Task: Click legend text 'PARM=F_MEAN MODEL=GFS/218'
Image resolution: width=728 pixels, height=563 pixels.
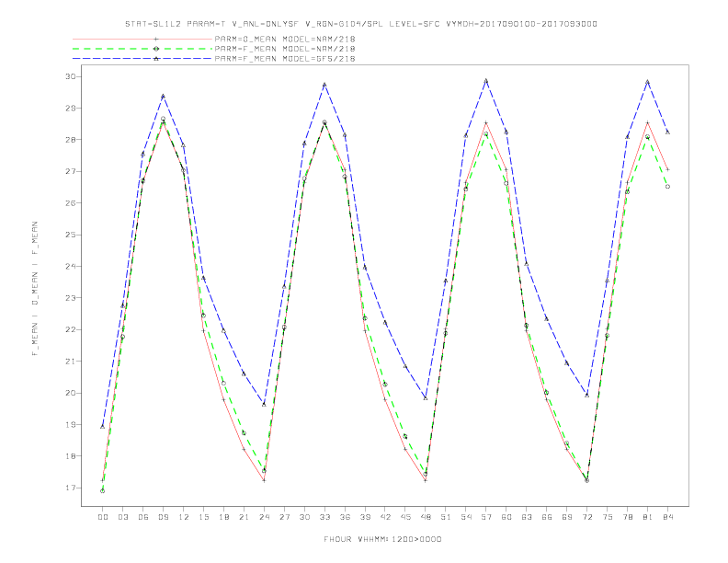Action: (x=285, y=59)
